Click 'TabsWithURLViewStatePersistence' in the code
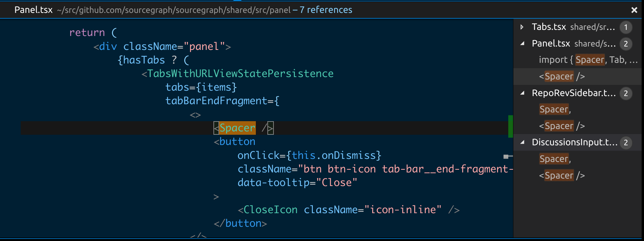 (x=240, y=74)
